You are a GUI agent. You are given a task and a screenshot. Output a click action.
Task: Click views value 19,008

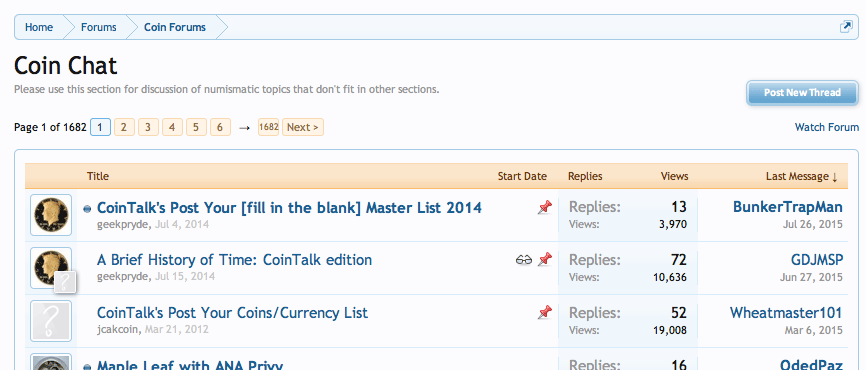point(670,330)
